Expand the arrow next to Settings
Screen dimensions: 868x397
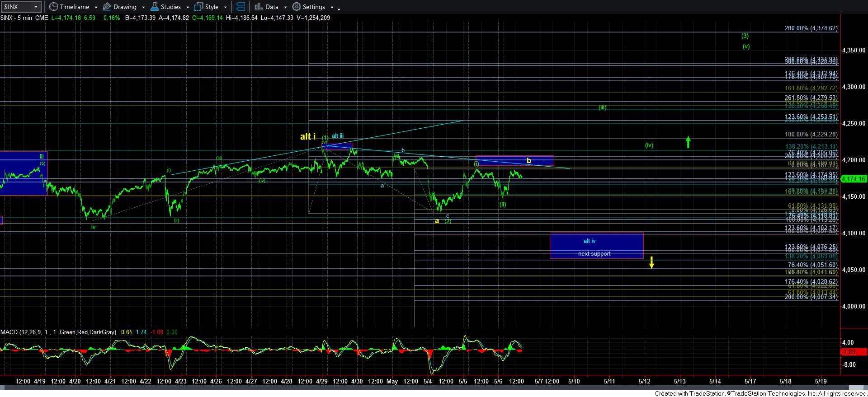332,7
